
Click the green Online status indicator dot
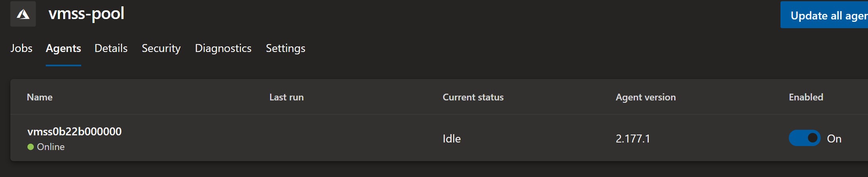(31, 147)
